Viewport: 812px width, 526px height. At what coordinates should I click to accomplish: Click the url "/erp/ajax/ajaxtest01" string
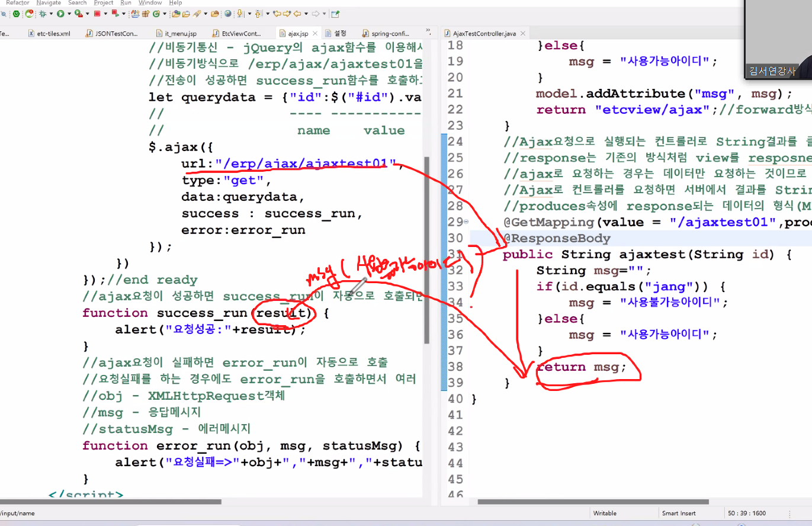point(306,163)
